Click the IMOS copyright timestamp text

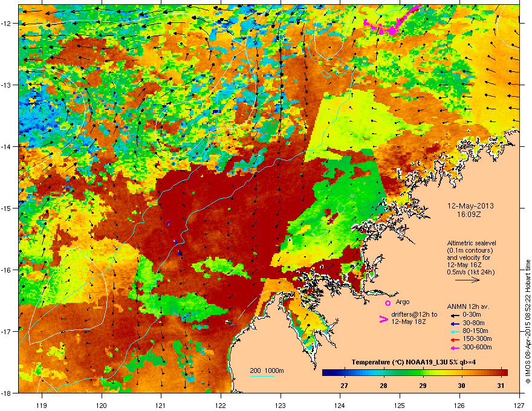(528, 322)
